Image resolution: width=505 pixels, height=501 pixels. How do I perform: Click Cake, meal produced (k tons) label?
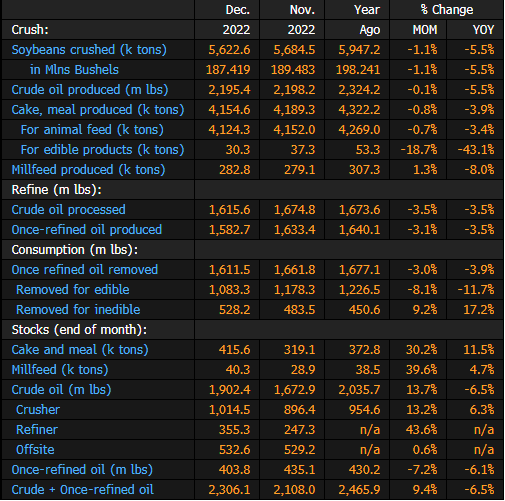[98, 110]
